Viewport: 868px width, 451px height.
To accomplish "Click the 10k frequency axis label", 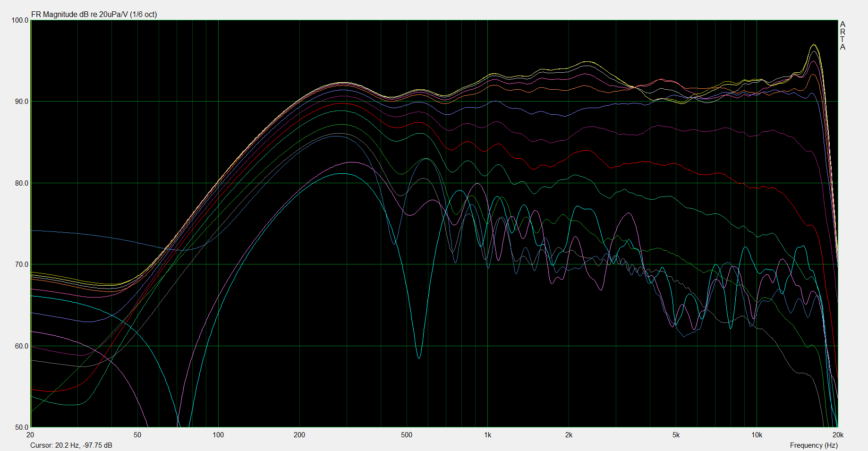I will pos(757,435).
